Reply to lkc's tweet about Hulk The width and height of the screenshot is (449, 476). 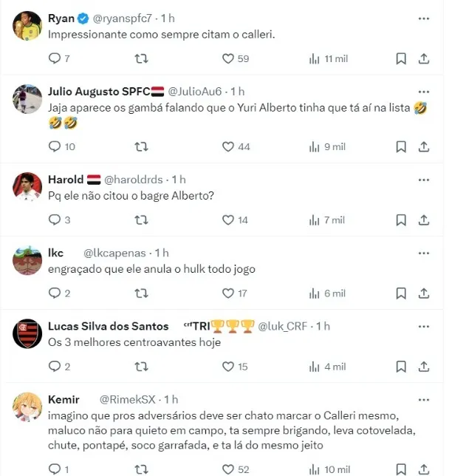(60, 293)
